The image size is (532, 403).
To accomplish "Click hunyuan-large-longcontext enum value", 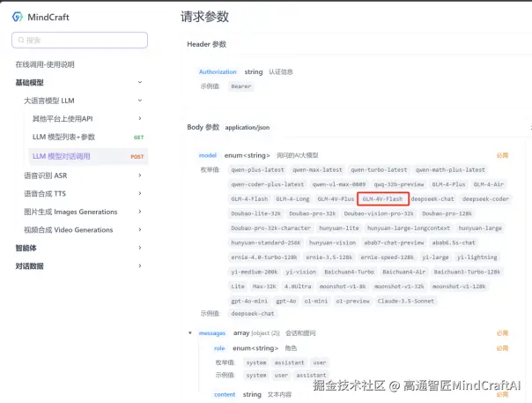I will click(409, 228).
